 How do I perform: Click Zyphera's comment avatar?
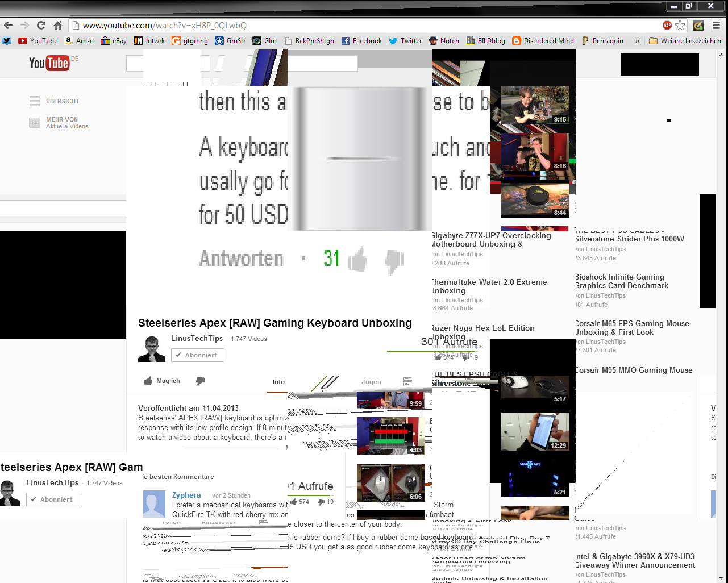click(154, 504)
